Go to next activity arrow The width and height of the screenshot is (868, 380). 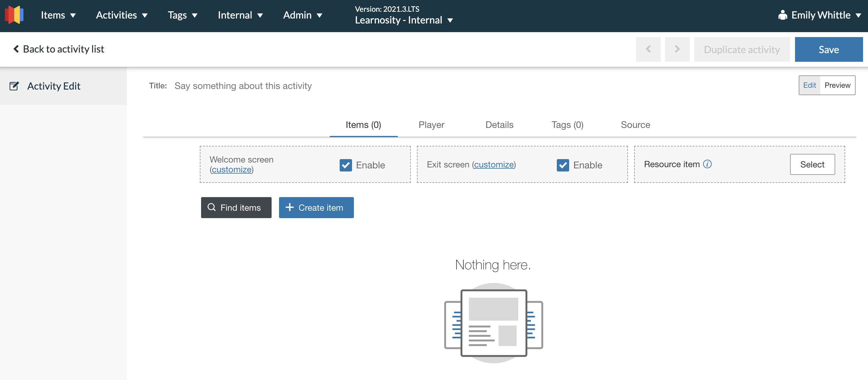(677, 49)
